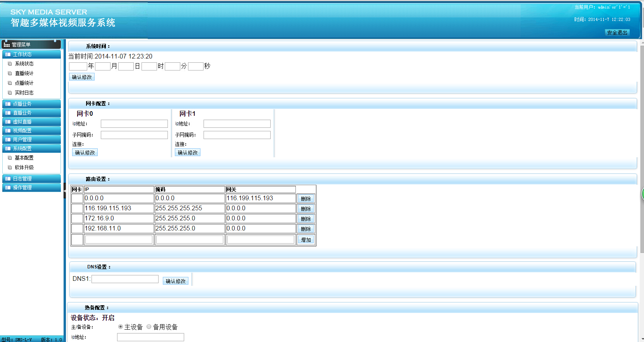
Task: Click the empty IP field in new route row
Action: tap(119, 240)
